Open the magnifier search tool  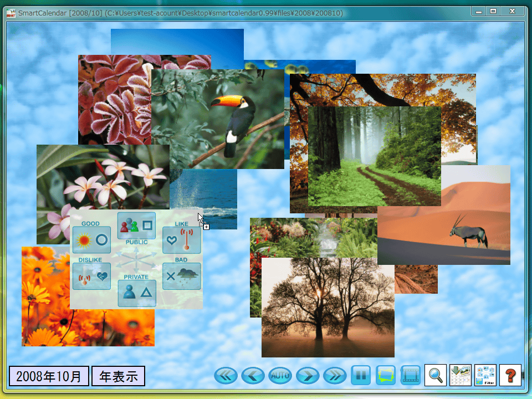pyautogui.click(x=436, y=375)
